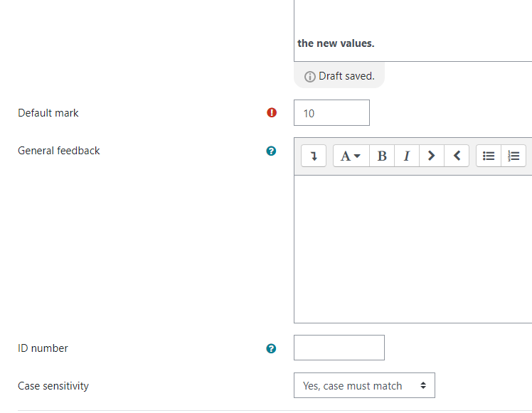This screenshot has width=532, height=413.
Task: Click the left chevron toolbar icon
Action: click(x=457, y=156)
